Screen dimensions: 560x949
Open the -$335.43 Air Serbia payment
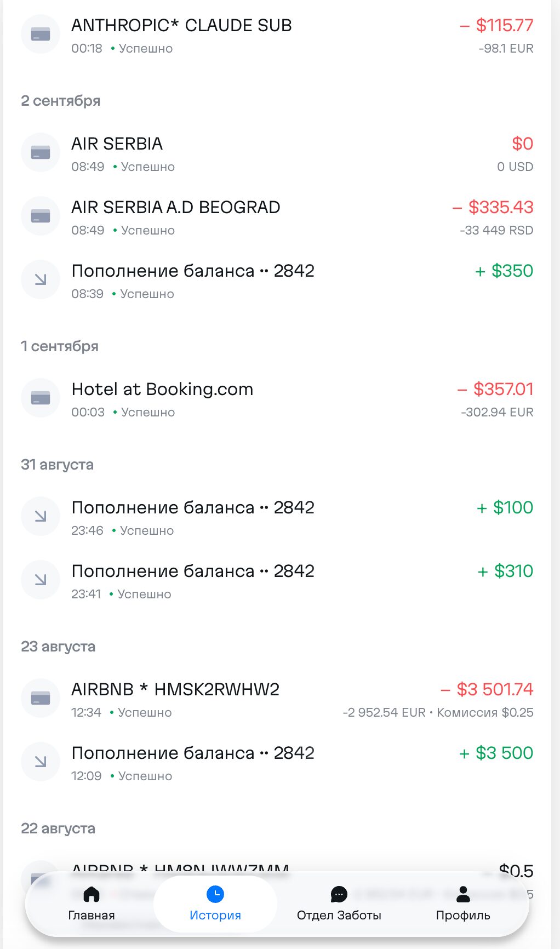(277, 216)
